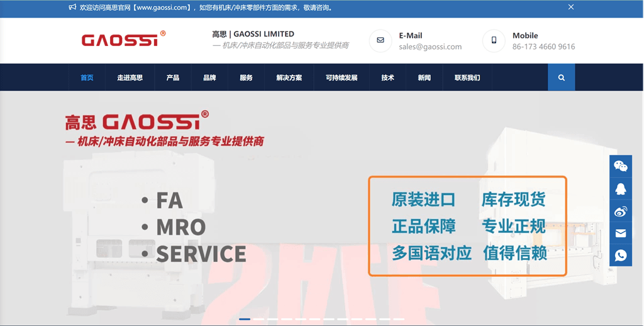Open the 技术 menu item
This screenshot has height=326, width=644.
click(x=387, y=77)
